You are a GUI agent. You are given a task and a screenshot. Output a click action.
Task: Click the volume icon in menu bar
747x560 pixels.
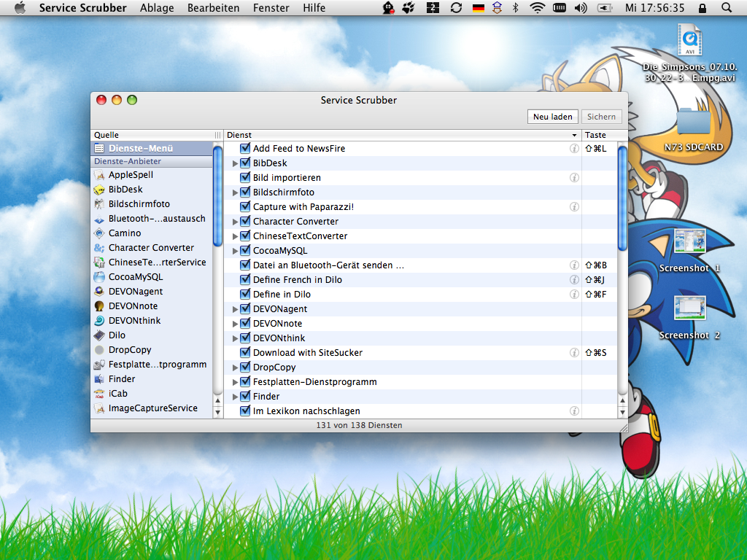pos(581,7)
